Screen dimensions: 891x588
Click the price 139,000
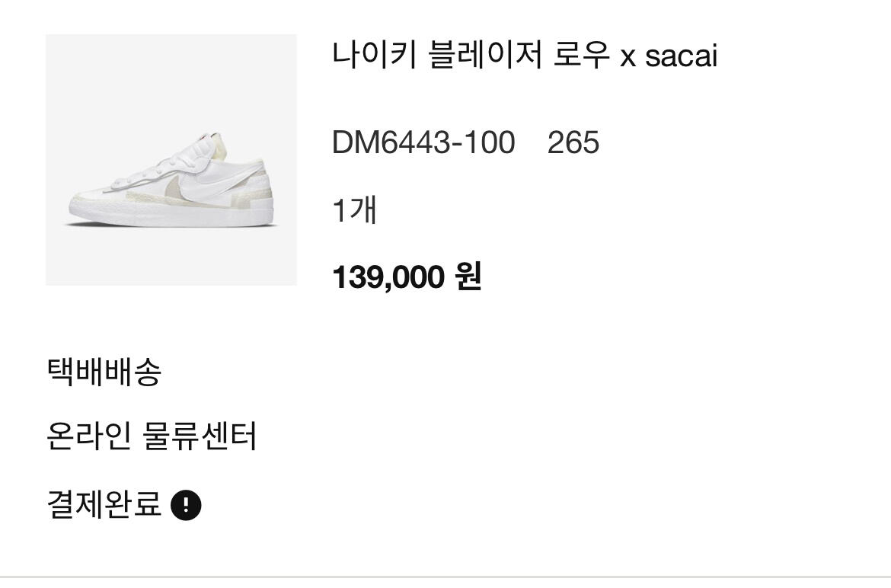[x=388, y=276]
